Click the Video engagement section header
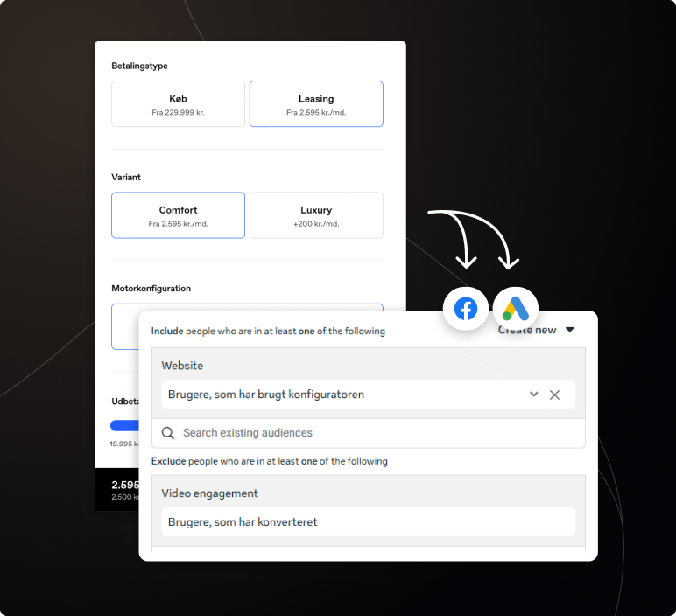Image resolution: width=676 pixels, height=616 pixels. (x=209, y=493)
